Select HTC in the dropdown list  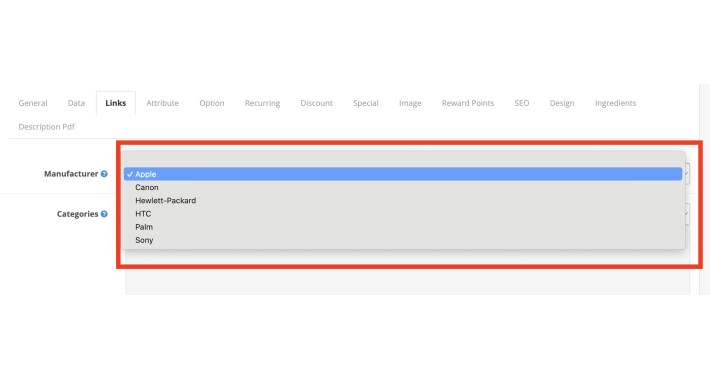coord(403,214)
